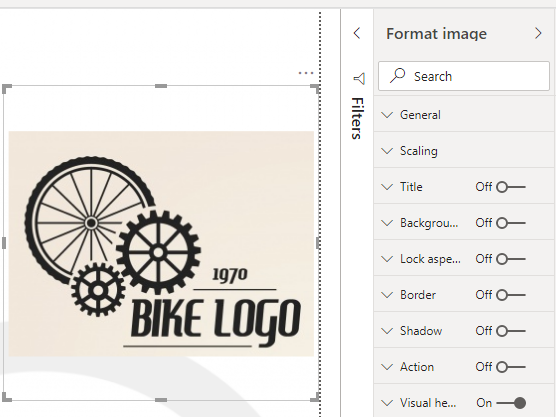Click bottom-right corner handle of image
This screenshot has width=556, height=417.
[x=315, y=397]
